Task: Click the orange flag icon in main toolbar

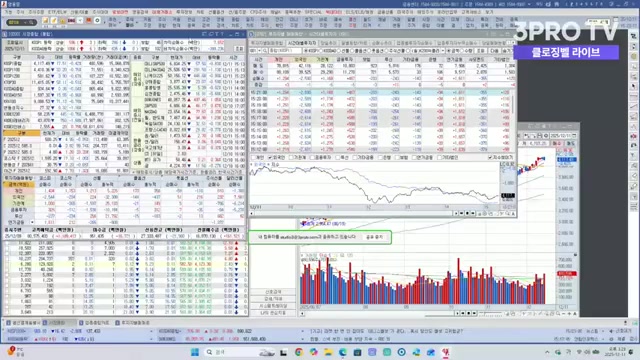Action: (88, 20)
